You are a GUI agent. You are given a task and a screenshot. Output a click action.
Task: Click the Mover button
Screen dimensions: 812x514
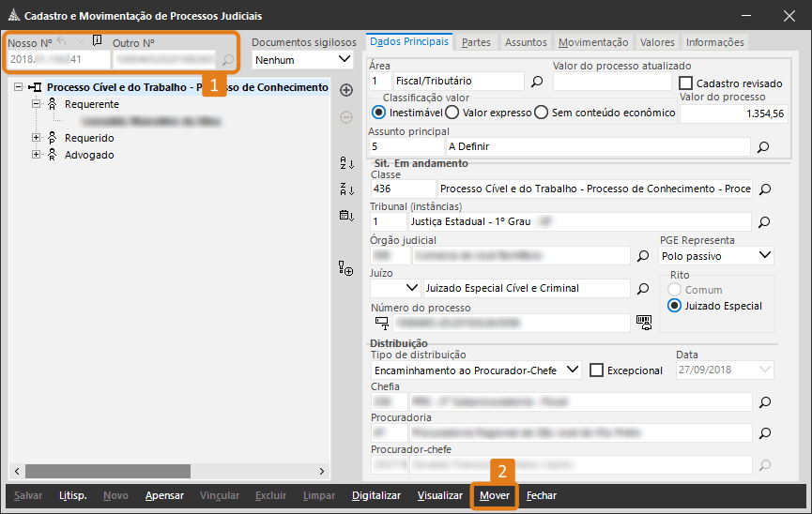494,495
